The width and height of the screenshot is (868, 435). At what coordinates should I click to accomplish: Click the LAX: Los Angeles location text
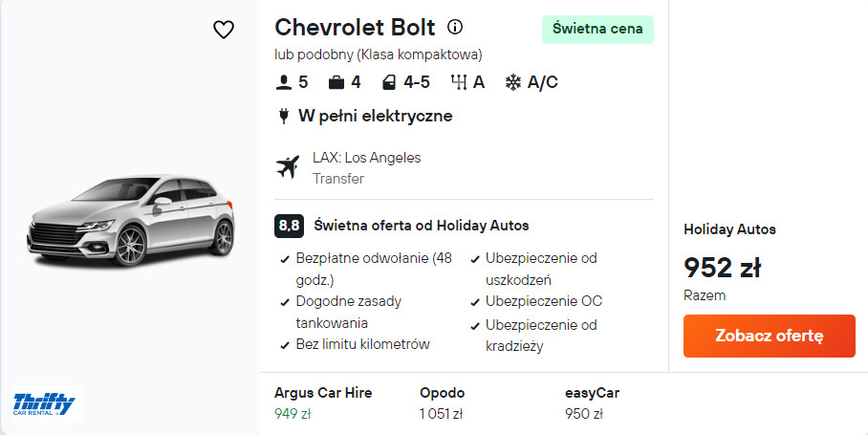pos(366,158)
